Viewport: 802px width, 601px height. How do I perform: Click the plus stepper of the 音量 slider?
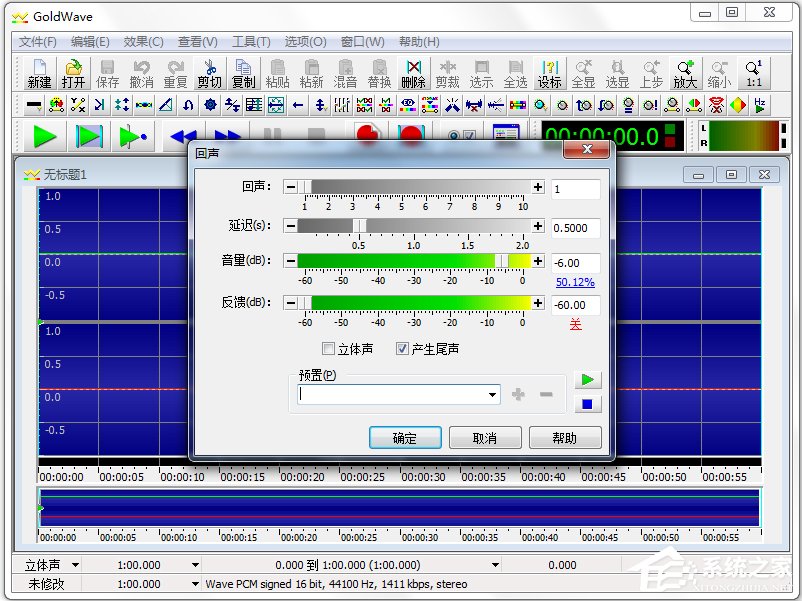[538, 261]
